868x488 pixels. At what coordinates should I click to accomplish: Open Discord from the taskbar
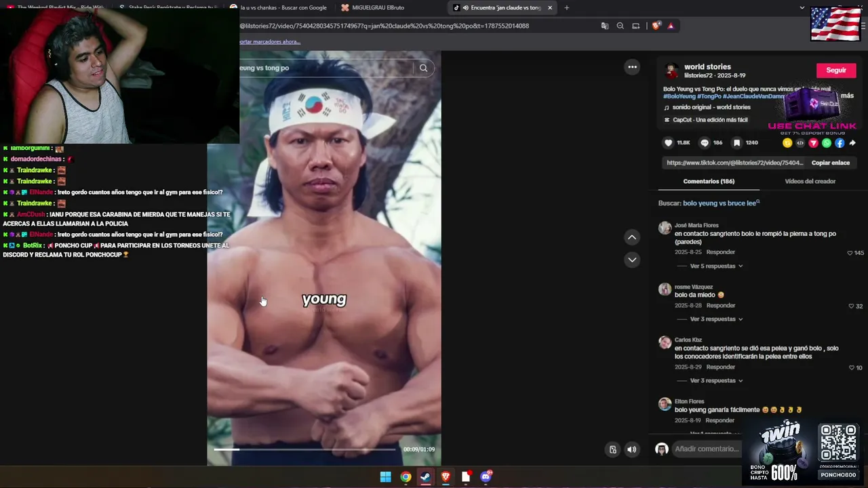tap(486, 477)
